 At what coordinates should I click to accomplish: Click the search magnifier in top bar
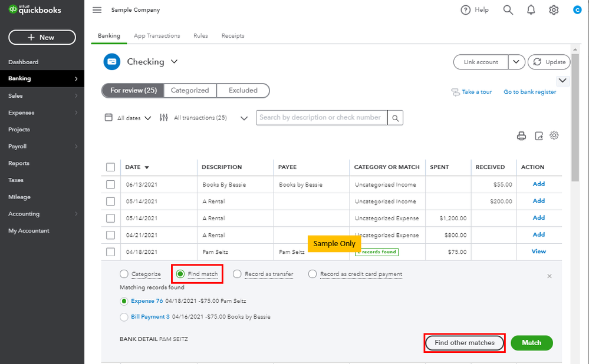508,10
